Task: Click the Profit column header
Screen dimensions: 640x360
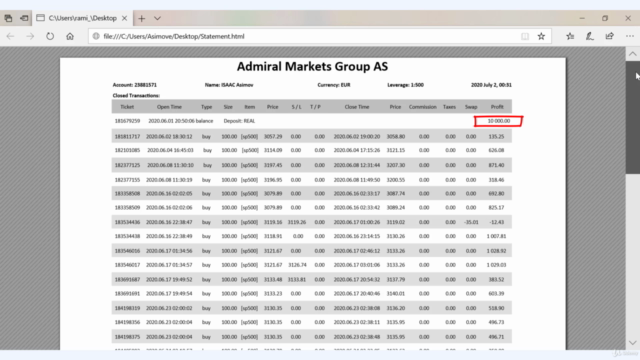Action: (497, 107)
